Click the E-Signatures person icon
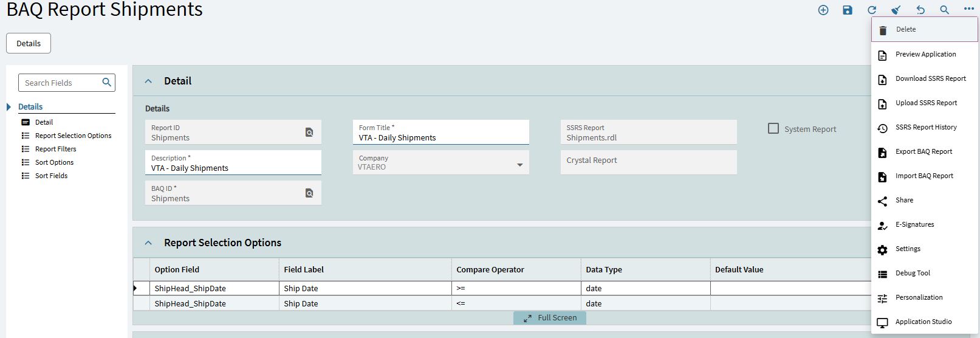 click(x=883, y=226)
